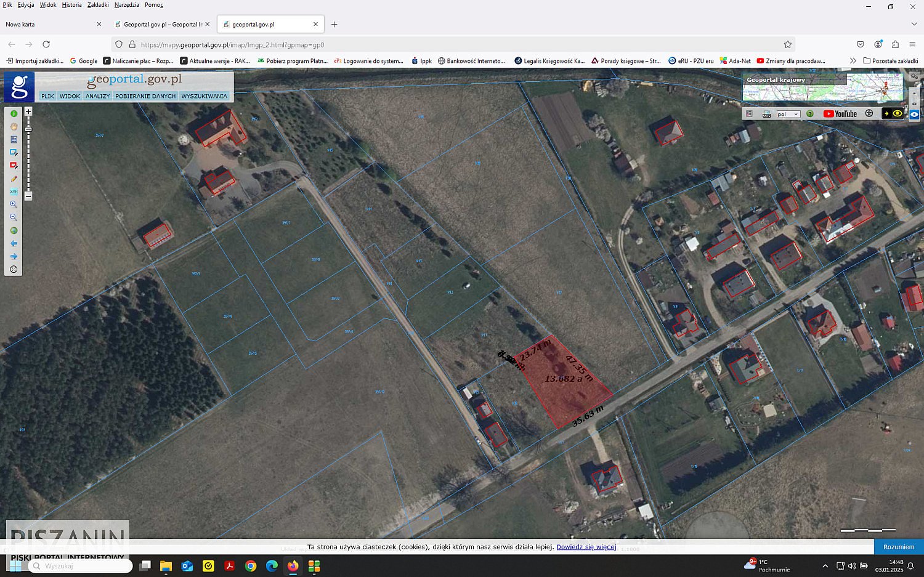This screenshot has height=577, width=924.
Task: Select the blue rectangle selection tool
Action: [14, 153]
